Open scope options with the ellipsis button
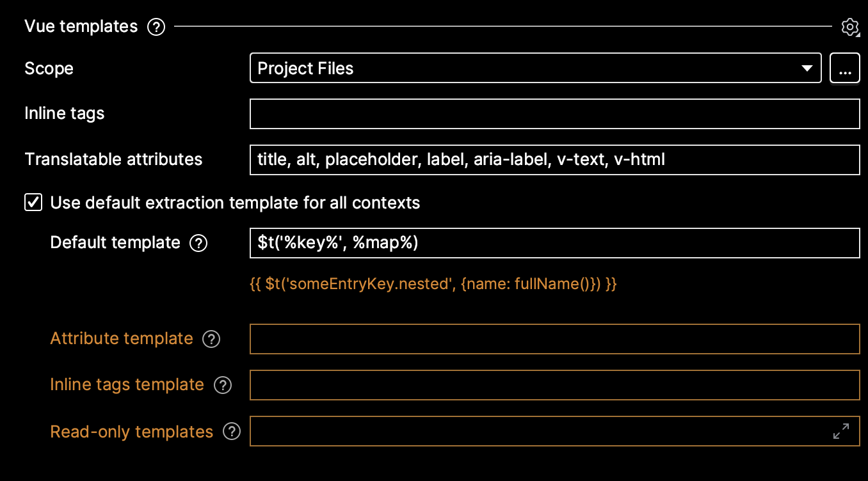Image resolution: width=868 pixels, height=481 pixels. click(x=845, y=68)
